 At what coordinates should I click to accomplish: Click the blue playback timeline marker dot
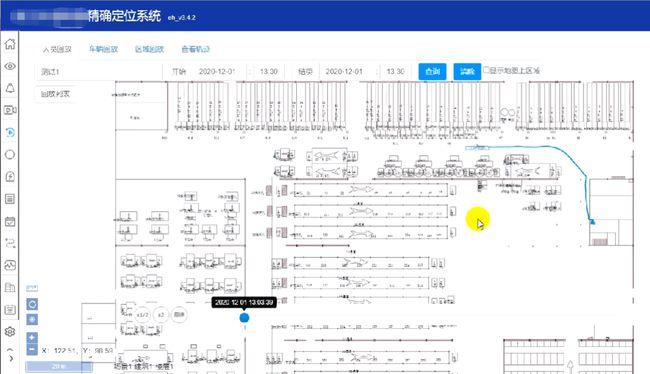coord(244,318)
